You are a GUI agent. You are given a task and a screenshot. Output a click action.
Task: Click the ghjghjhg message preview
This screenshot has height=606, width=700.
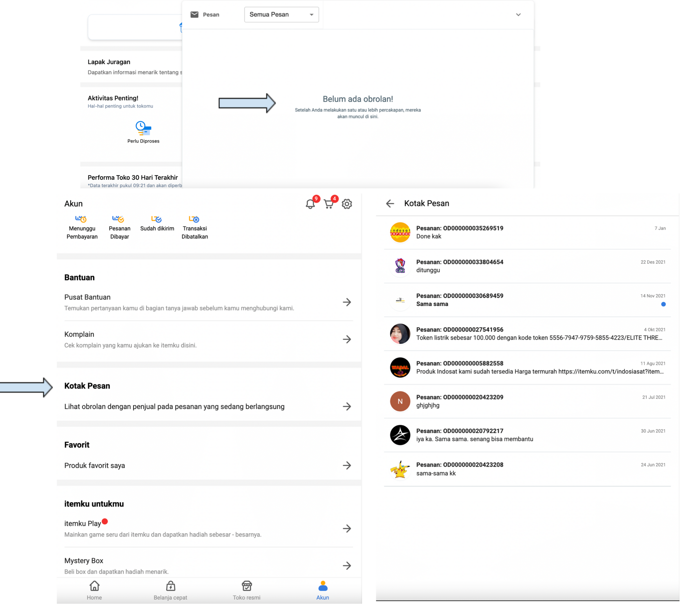click(x=428, y=405)
